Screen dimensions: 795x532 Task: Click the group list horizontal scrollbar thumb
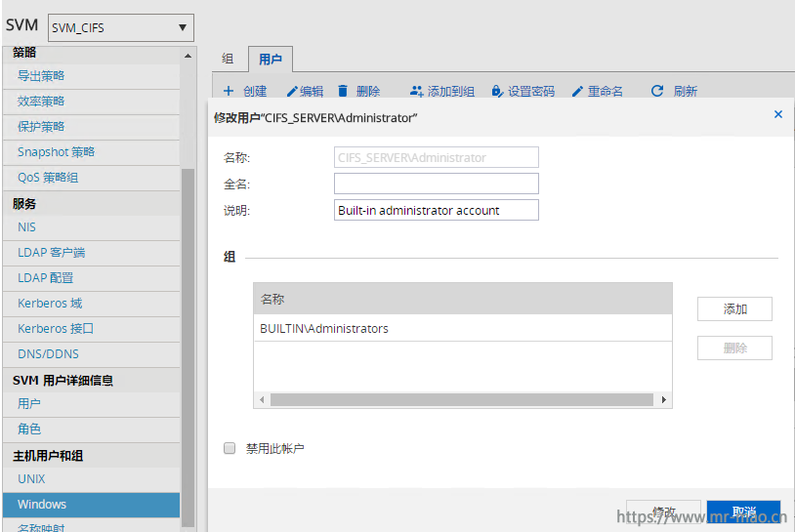462,400
